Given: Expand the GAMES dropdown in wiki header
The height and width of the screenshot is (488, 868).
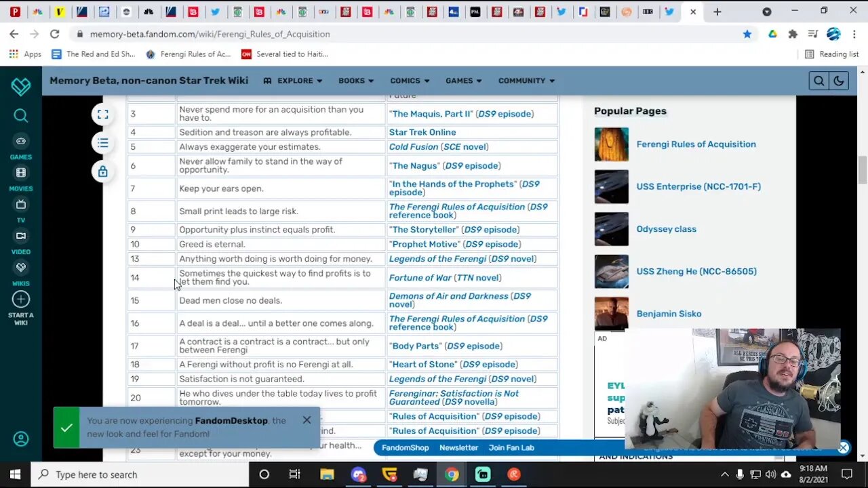Looking at the screenshot, I should (464, 81).
